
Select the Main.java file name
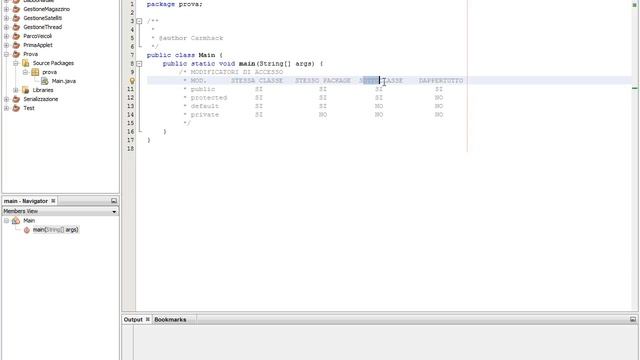(x=64, y=81)
